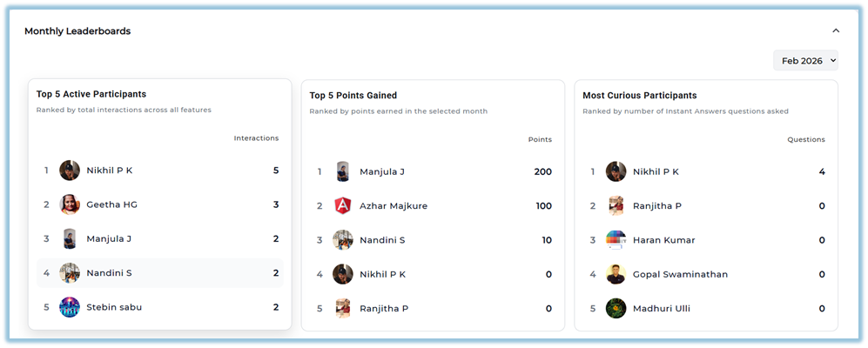Click the Top 5 Active Participants title
868x348 pixels.
pyautogui.click(x=91, y=94)
